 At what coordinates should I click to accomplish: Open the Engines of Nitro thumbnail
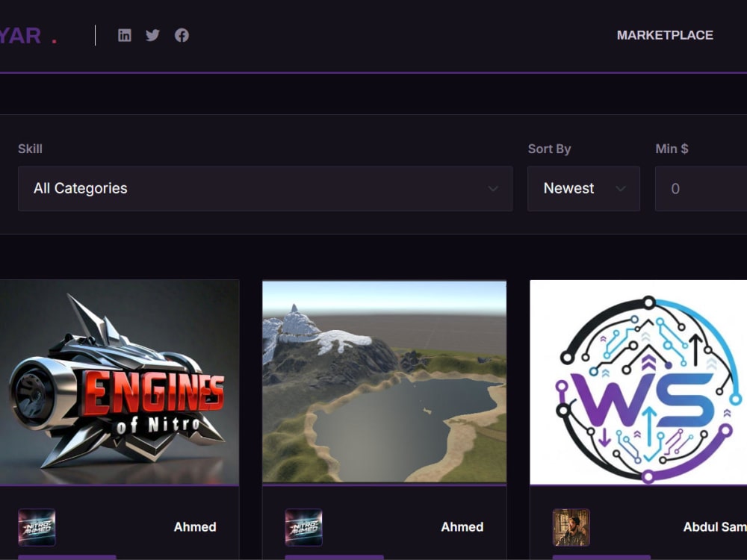point(119,382)
